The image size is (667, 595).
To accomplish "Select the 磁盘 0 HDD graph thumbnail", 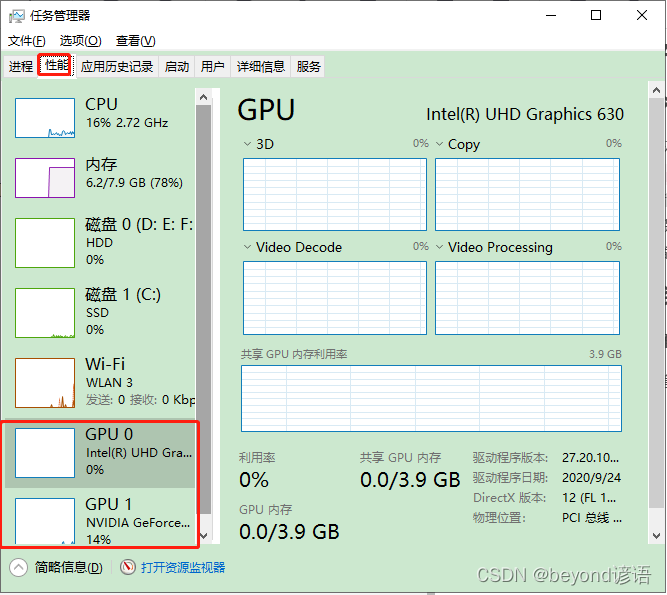I will (45, 243).
